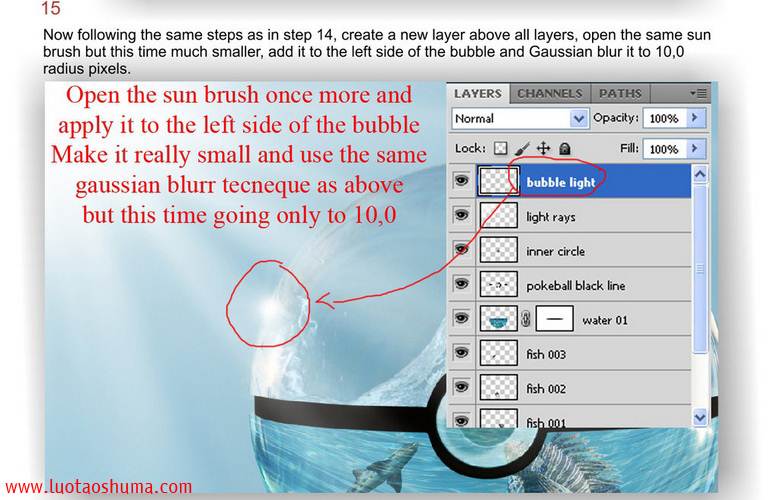This screenshot has height=500, width=780.
Task: Enable lock position icon
Action: (543, 148)
